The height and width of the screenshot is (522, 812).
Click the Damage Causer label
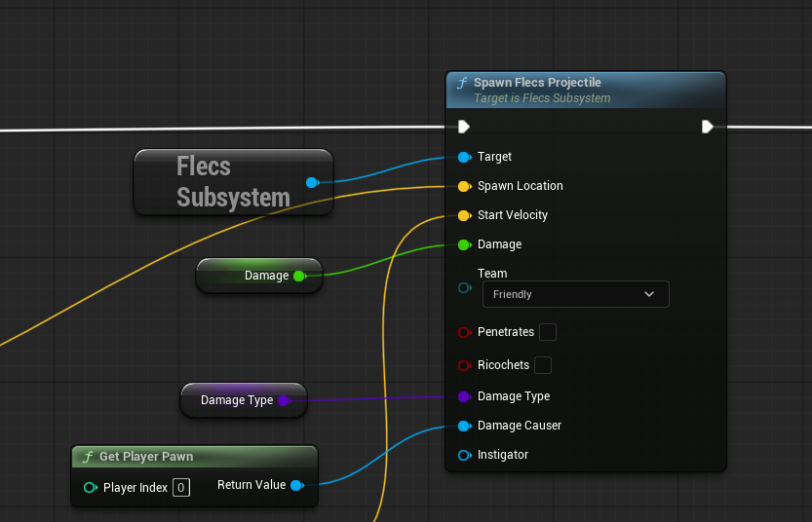520,426
